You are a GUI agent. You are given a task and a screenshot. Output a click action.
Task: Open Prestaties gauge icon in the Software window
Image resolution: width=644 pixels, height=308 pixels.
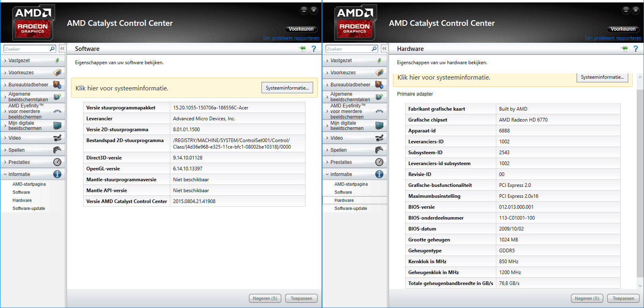[57, 162]
